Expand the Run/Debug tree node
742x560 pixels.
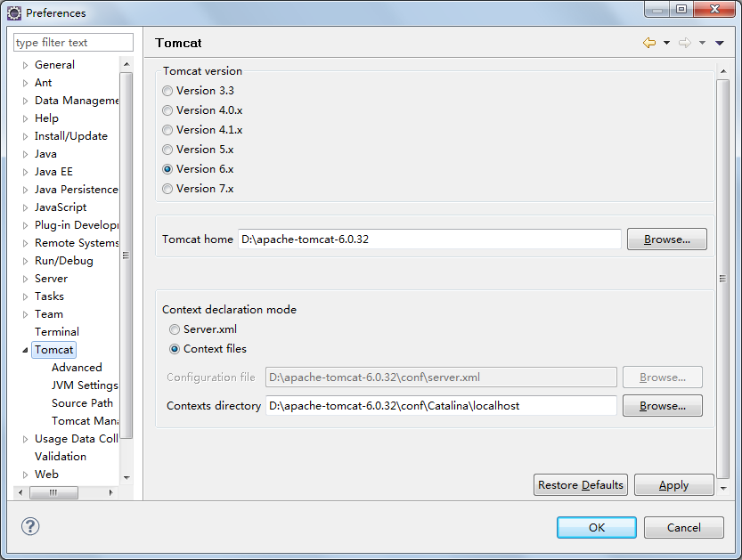(26, 261)
